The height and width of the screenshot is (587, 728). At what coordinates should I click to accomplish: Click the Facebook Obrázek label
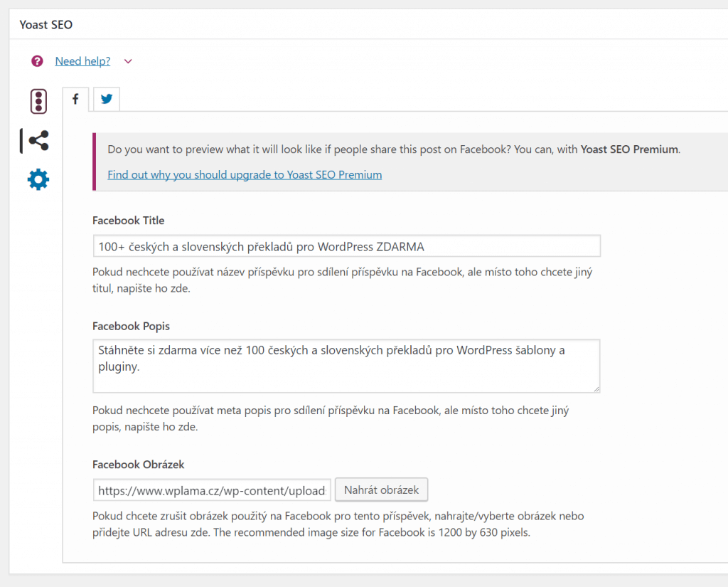pyautogui.click(x=139, y=465)
